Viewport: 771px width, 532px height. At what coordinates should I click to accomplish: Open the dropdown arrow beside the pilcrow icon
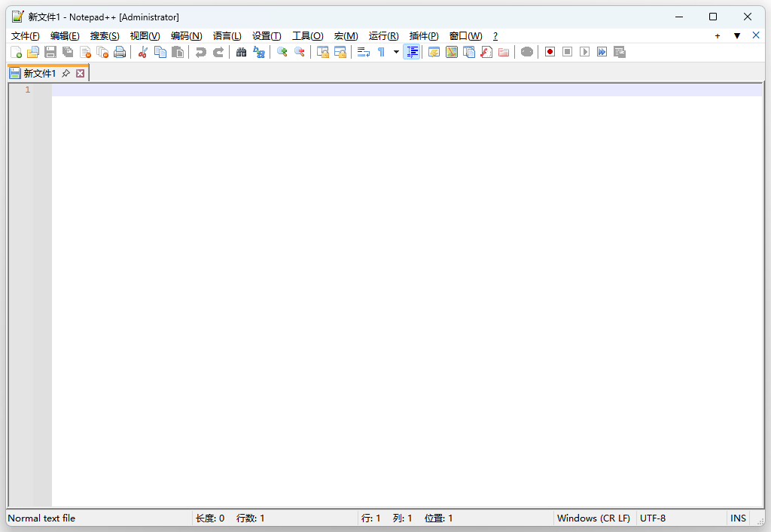(x=396, y=52)
